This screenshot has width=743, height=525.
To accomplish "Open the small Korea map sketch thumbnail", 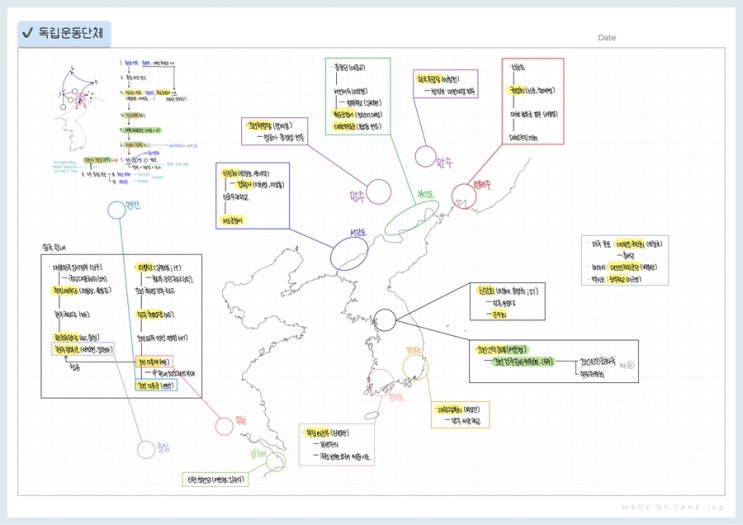I will click(x=79, y=109).
